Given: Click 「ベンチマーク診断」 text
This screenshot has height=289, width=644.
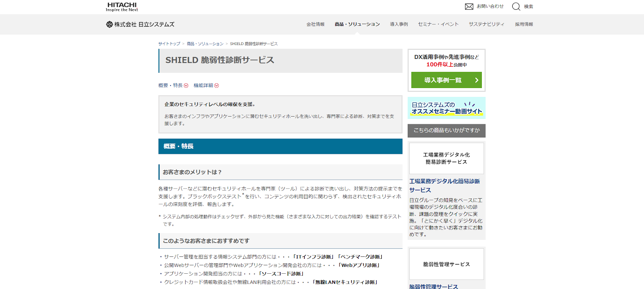Looking at the screenshot, I should click(360, 257).
